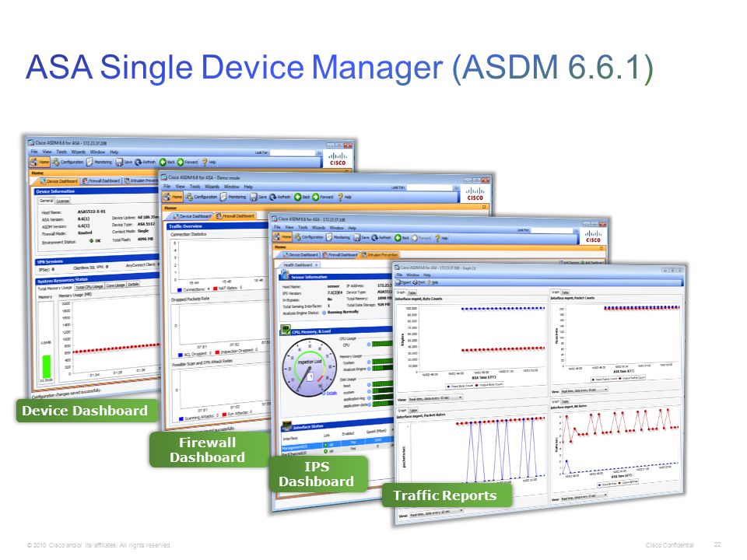Open View dropdown under the Packet Rates graph

[437, 512]
